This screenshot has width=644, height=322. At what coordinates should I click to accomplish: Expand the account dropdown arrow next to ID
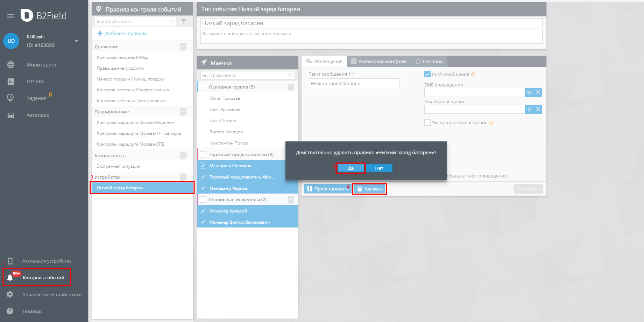tap(77, 41)
